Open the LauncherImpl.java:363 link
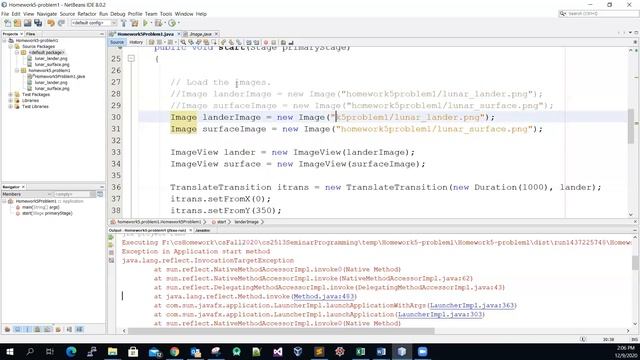Image resolution: width=640 pixels, height=360 pixels. click(472, 306)
